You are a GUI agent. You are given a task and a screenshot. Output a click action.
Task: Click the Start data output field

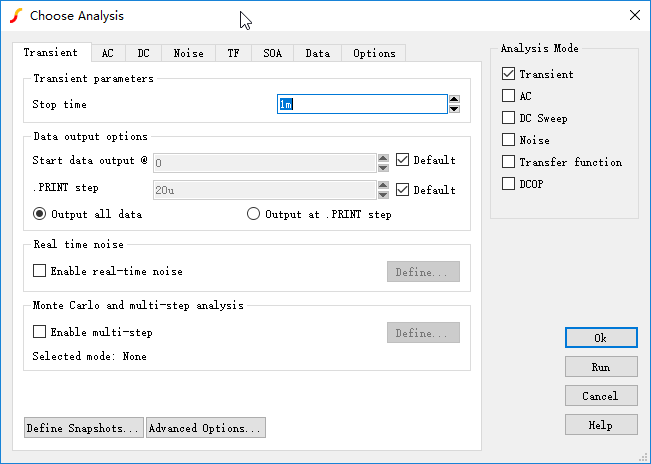click(x=264, y=163)
